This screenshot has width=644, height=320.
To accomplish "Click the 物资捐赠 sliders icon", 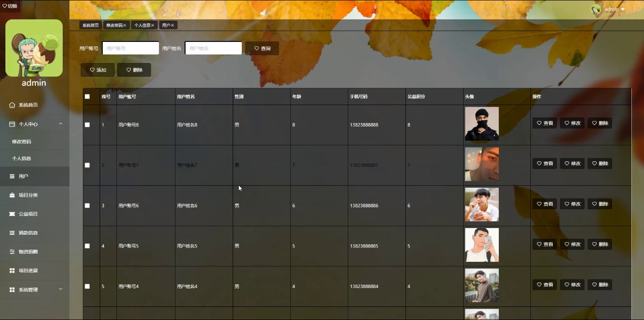I will click(12, 252).
